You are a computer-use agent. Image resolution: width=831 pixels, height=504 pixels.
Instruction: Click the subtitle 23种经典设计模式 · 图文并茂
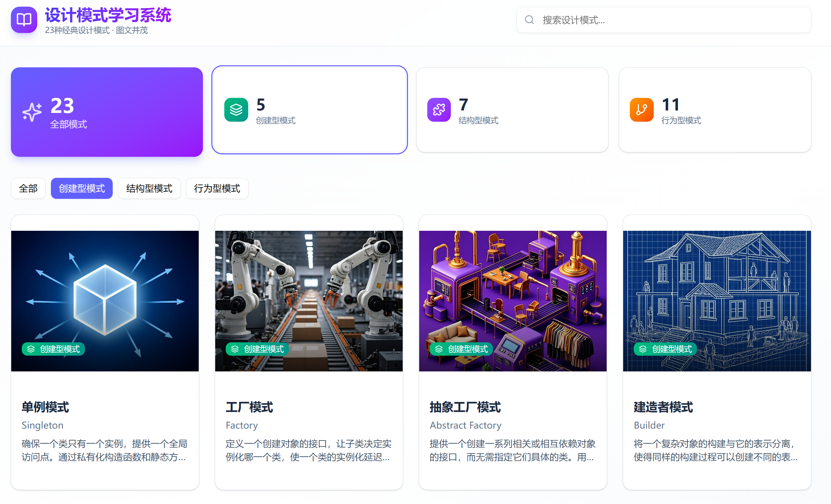[96, 30]
